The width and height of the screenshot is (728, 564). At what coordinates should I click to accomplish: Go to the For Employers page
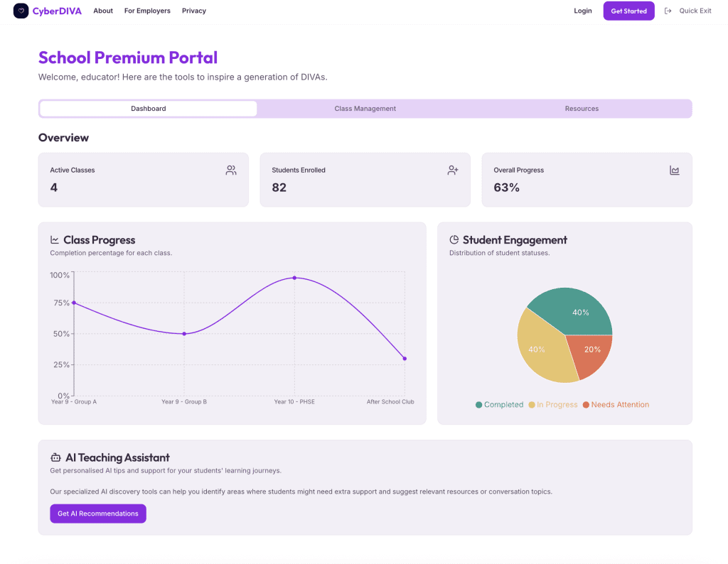(147, 11)
